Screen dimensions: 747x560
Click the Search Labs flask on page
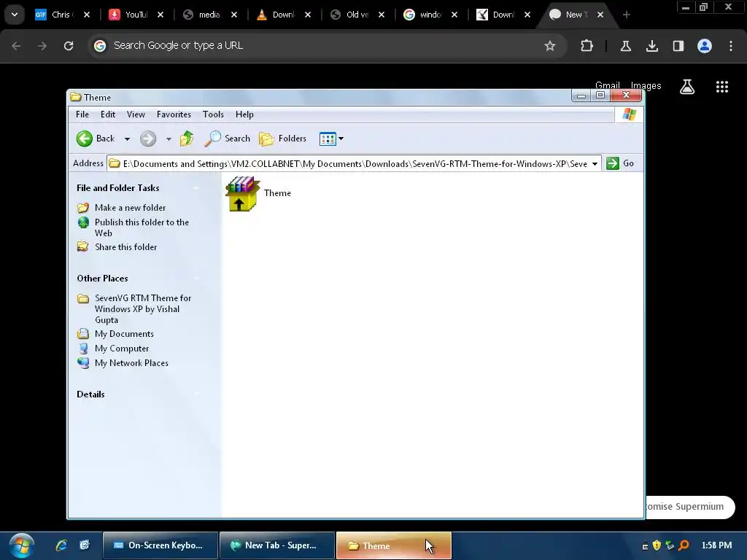pos(687,87)
